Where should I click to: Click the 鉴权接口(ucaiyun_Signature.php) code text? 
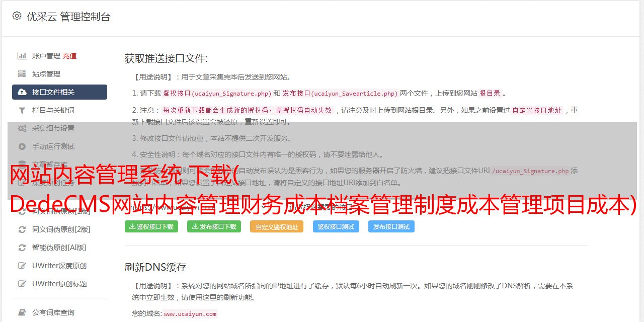(x=217, y=93)
